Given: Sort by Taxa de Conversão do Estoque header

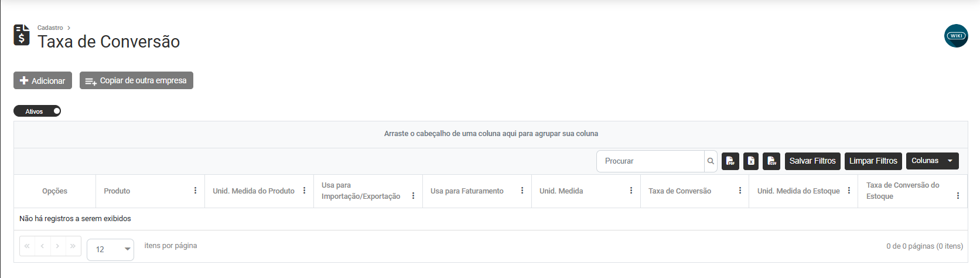Looking at the screenshot, I should 903,191.
